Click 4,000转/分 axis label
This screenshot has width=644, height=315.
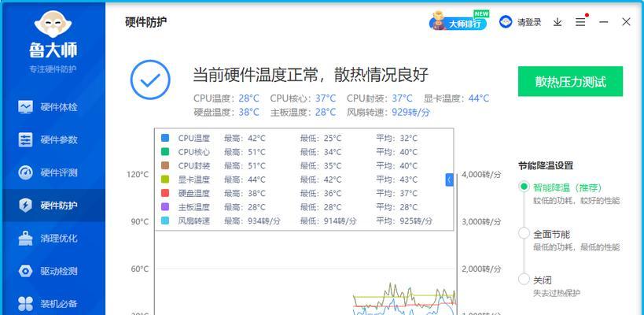(481, 174)
